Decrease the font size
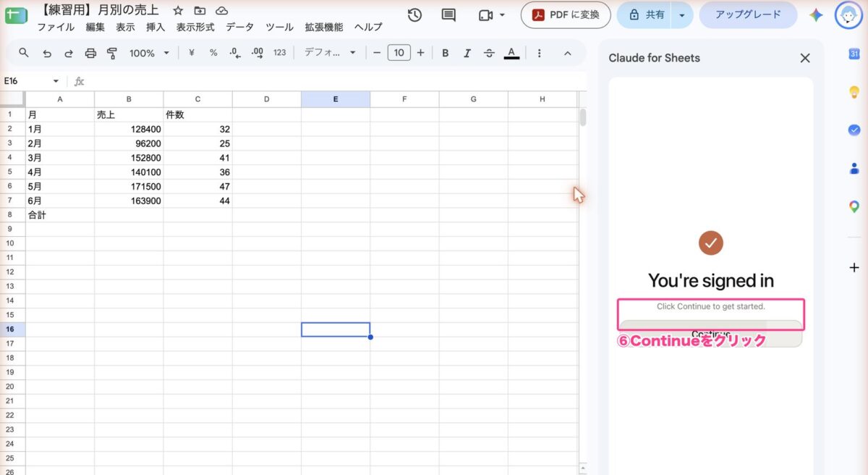Screen dimensions: 868x475 pos(377,53)
